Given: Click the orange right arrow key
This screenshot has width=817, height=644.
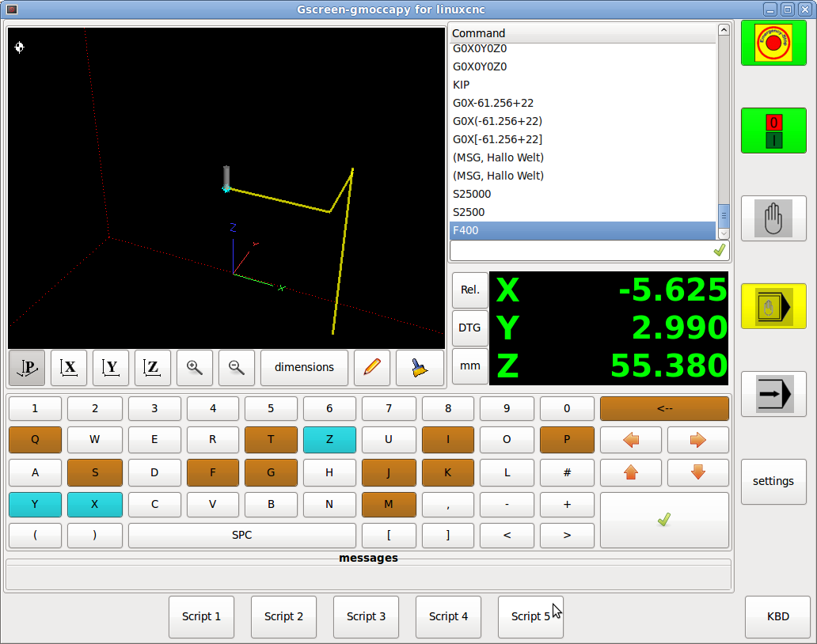Looking at the screenshot, I should coord(698,441).
